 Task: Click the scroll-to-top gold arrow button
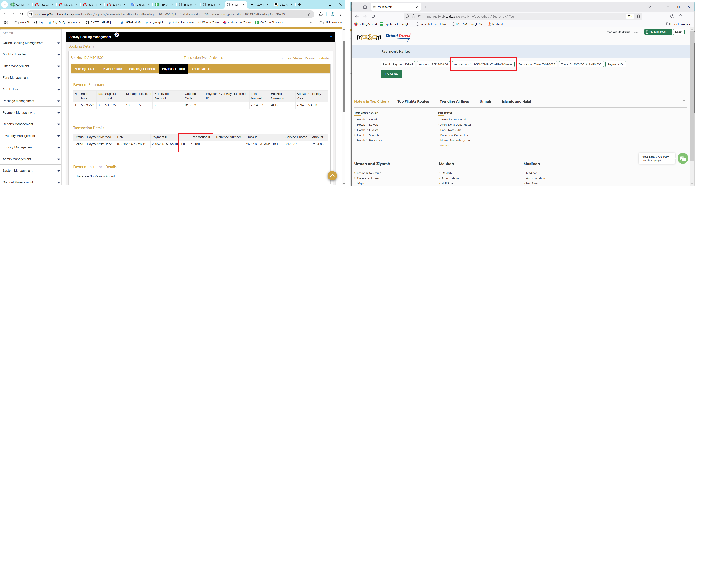point(332,176)
